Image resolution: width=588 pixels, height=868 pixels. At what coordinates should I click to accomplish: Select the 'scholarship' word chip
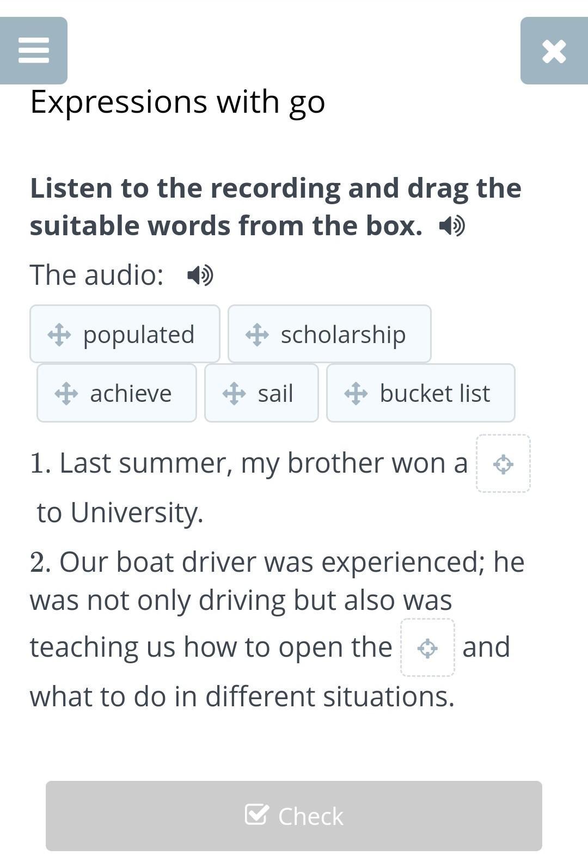pos(342,334)
